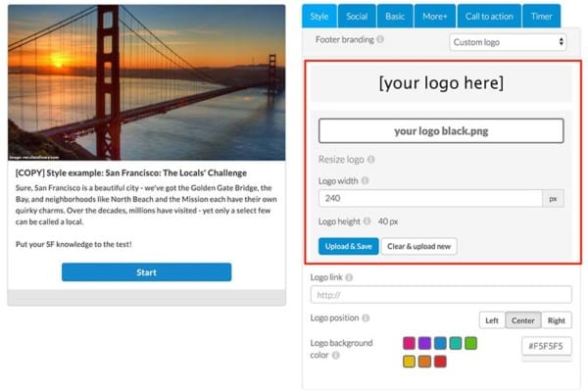Click the blue Start button in preview
Screen dimensions: 588x391
tap(146, 272)
